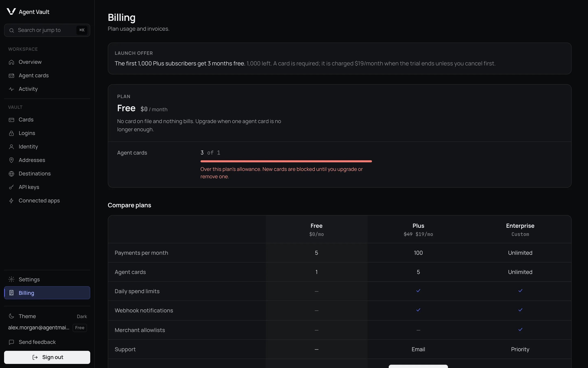Screen dimensions: 588x368
Task: Click Enterprise checkmark for Merchant allowlists
Action: 520,330
